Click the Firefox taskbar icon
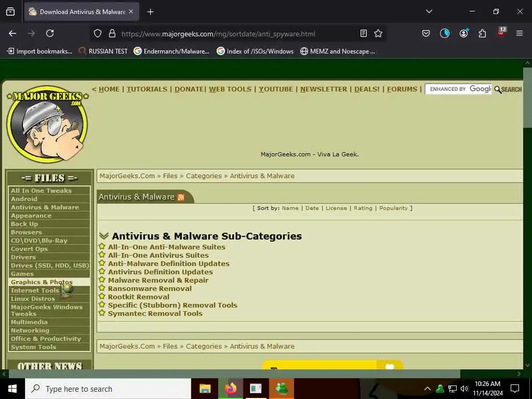Viewport: 532px width, 399px height. point(231,389)
